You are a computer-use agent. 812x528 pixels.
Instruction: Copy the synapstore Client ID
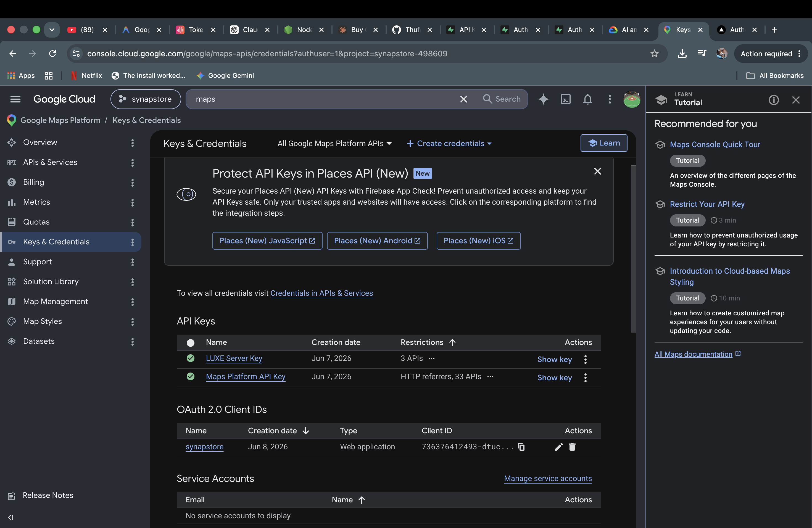[521, 447]
